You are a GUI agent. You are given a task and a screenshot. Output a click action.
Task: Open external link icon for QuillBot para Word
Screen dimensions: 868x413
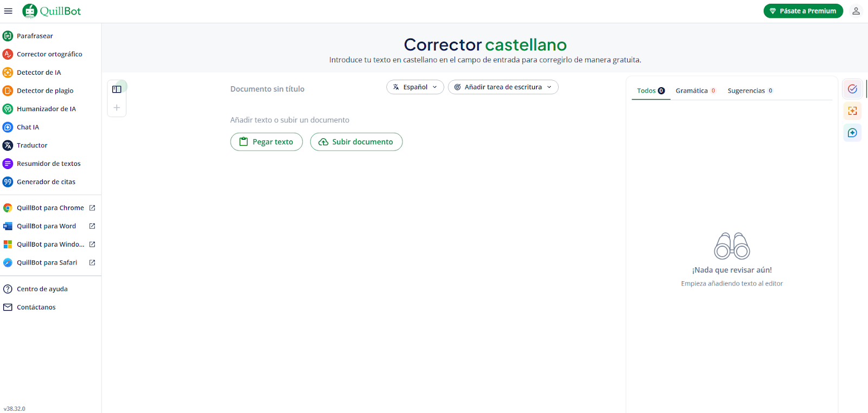(92, 226)
